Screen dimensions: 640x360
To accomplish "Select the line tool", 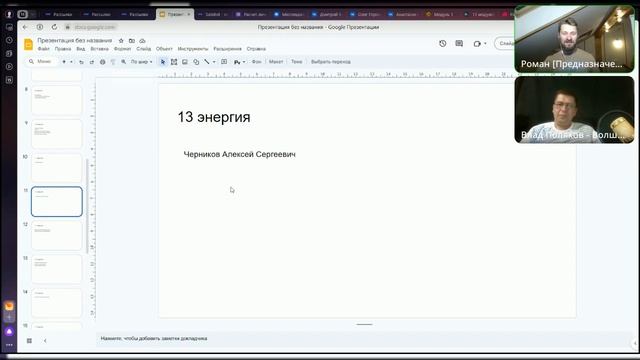I will pyautogui.click(x=207, y=62).
